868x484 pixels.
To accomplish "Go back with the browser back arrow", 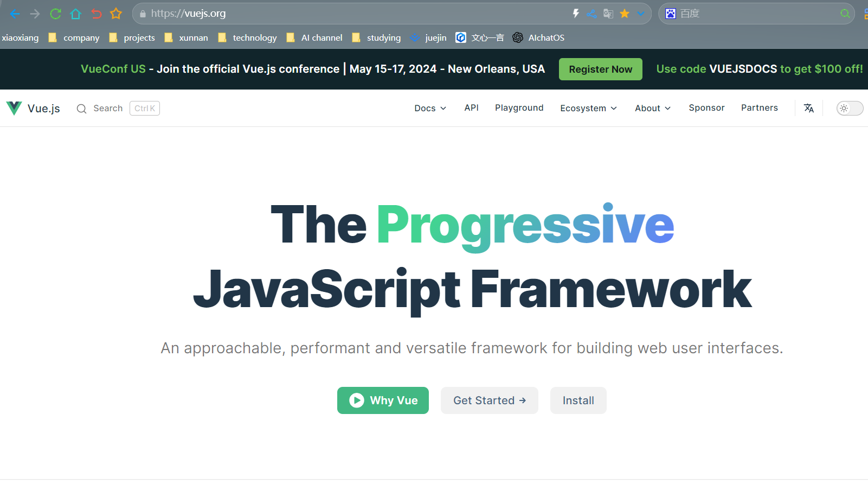I will click(15, 14).
